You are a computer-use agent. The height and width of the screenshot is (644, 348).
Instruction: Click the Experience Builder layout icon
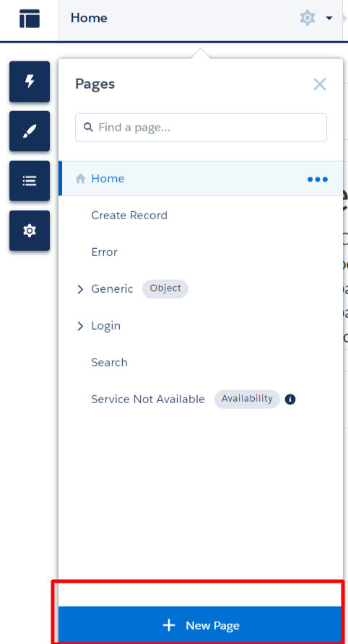point(30,19)
